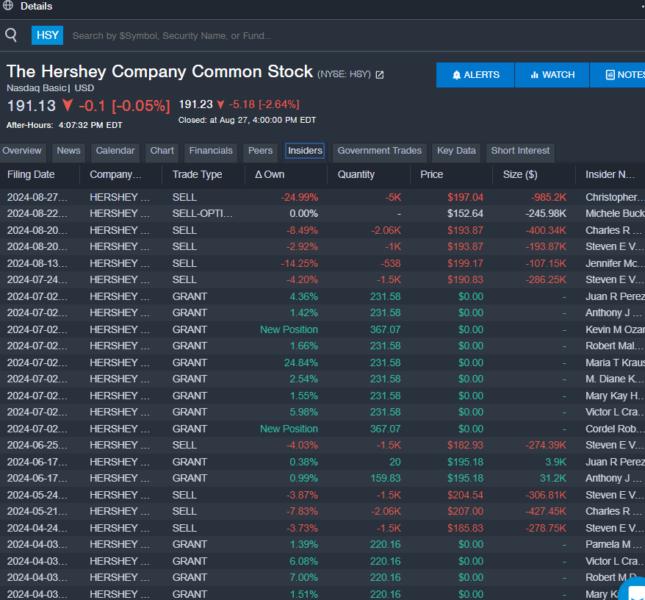Click the -14.25% ownership change cell
645x600 pixels.
click(299, 264)
